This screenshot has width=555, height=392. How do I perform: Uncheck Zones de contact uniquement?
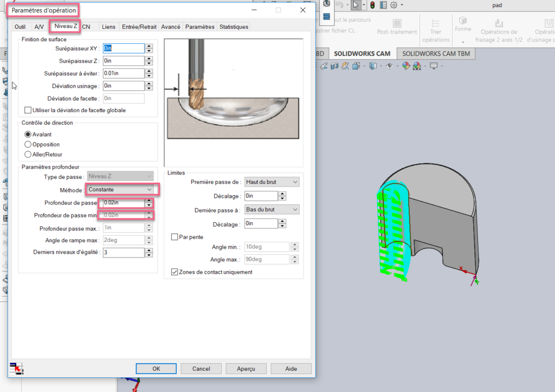click(174, 272)
